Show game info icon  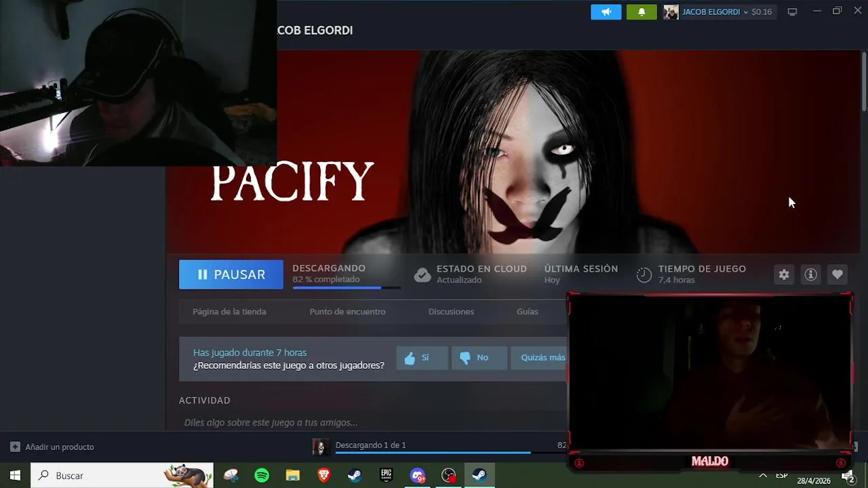pyautogui.click(x=810, y=274)
